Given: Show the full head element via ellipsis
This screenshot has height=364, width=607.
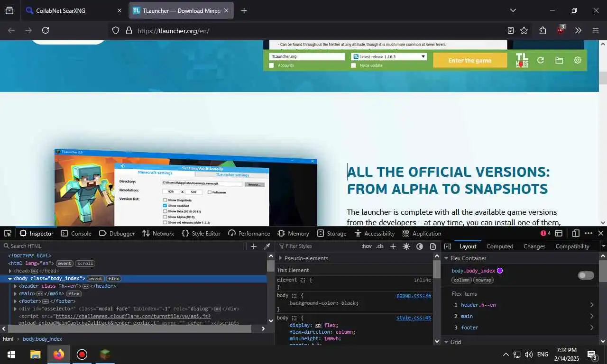Looking at the screenshot, I should pyautogui.click(x=35, y=271).
